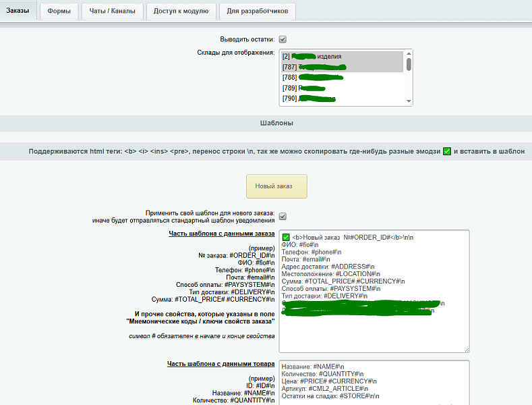The height and width of the screenshot is (405, 532).
Task: Select warehouse item [788] in the list
Action: point(342,78)
